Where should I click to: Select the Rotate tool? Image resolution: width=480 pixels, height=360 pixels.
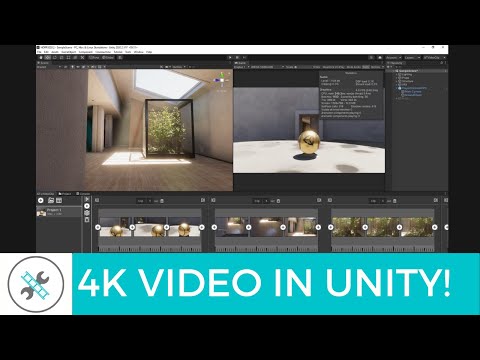(55, 58)
